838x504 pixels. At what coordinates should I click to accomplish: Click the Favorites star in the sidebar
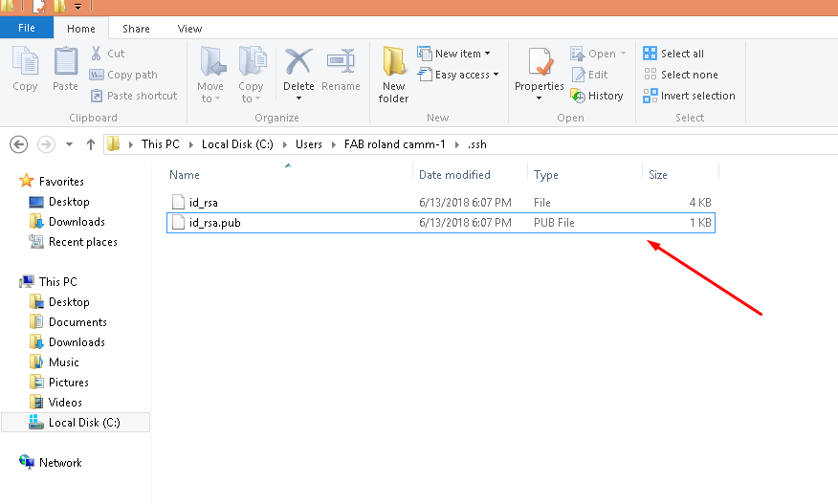26,181
